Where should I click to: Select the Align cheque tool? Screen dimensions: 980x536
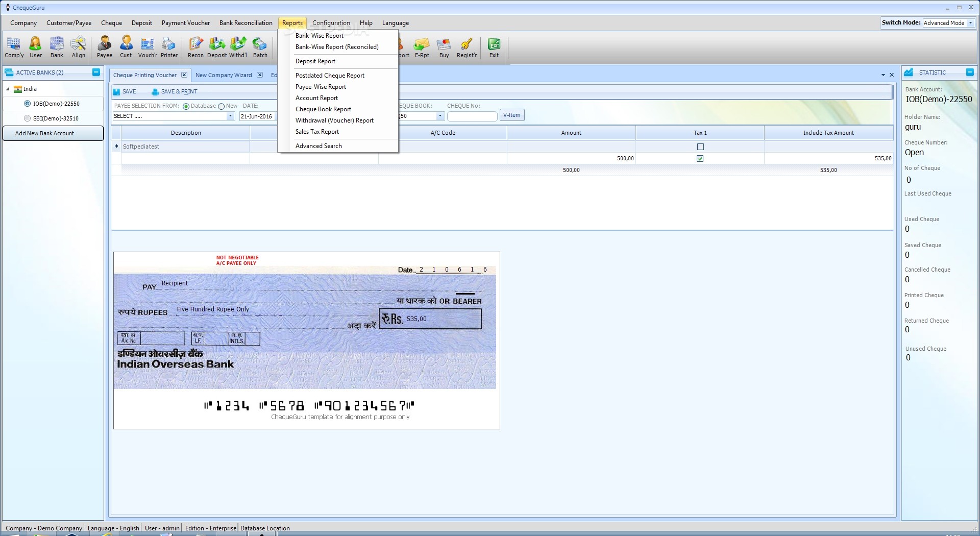pos(78,47)
